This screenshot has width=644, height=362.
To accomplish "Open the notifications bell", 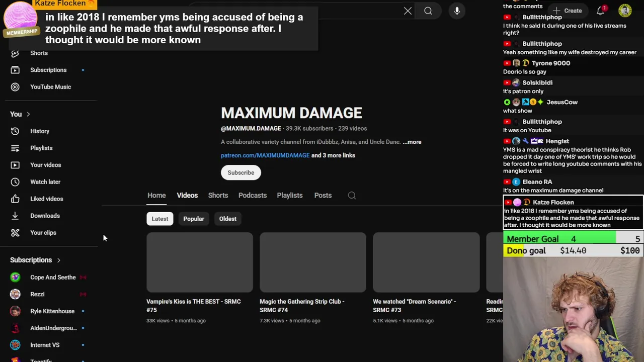I will click(x=601, y=11).
